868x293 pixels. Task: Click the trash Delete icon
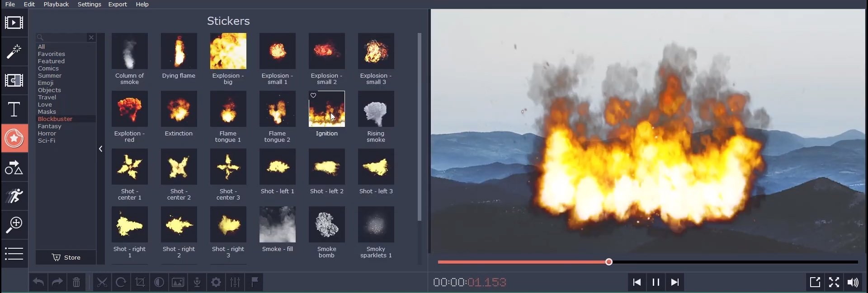coord(76,283)
